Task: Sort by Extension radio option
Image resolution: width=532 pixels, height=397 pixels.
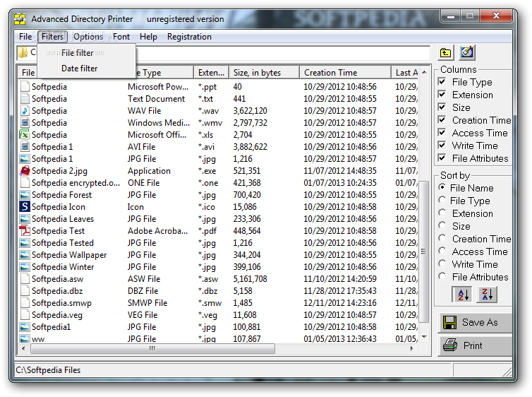Action: tap(442, 213)
